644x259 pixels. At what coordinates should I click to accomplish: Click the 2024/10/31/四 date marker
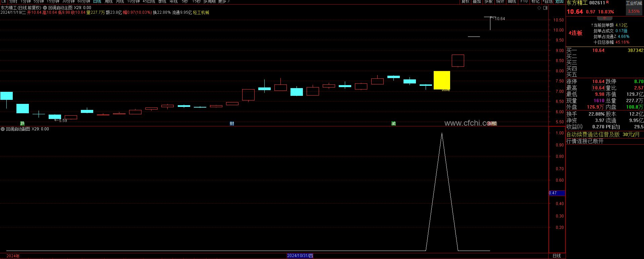[300, 256]
